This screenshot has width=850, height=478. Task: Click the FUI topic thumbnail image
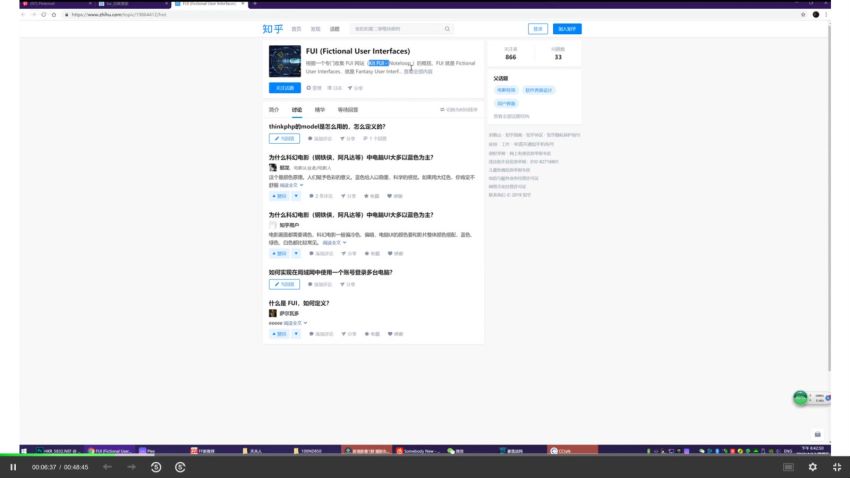point(285,61)
